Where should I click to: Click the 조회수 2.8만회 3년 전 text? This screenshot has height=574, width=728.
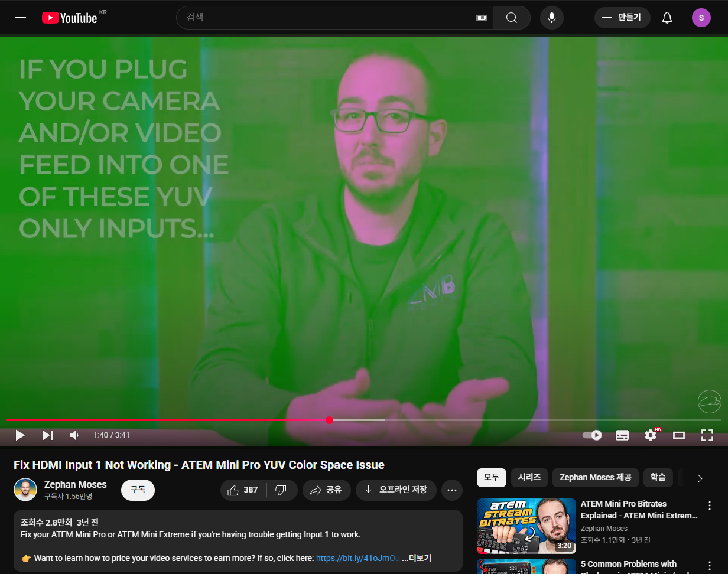coord(60,523)
